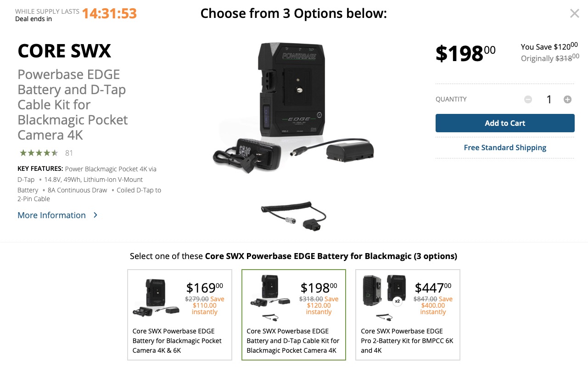
Task: Click the Add to Cart button
Action: (x=505, y=123)
